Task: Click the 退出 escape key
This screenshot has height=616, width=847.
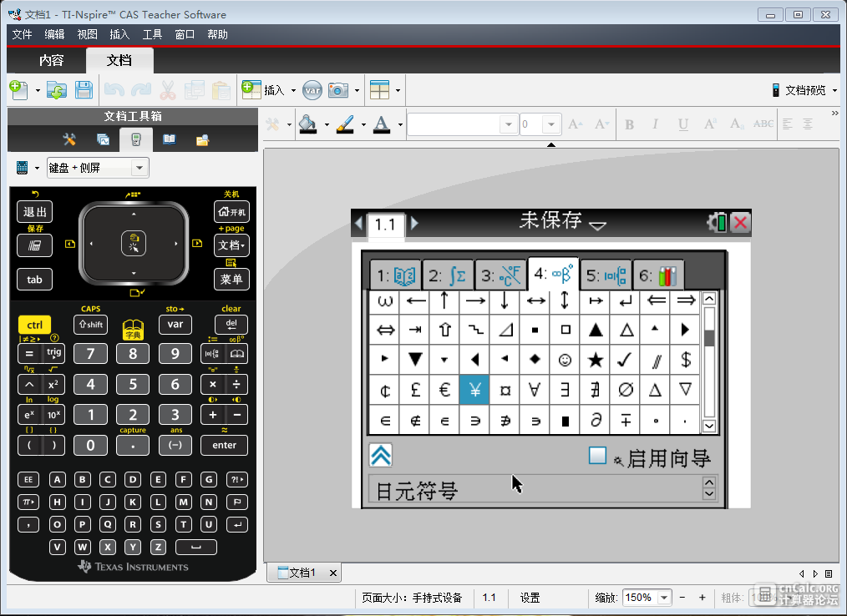Action: 34,212
